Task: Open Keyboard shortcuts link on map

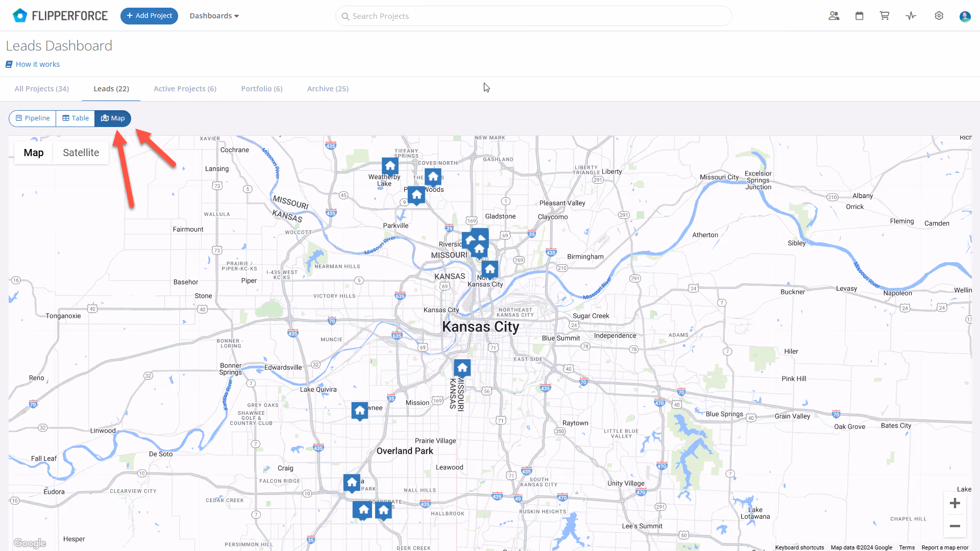Action: [799, 547]
